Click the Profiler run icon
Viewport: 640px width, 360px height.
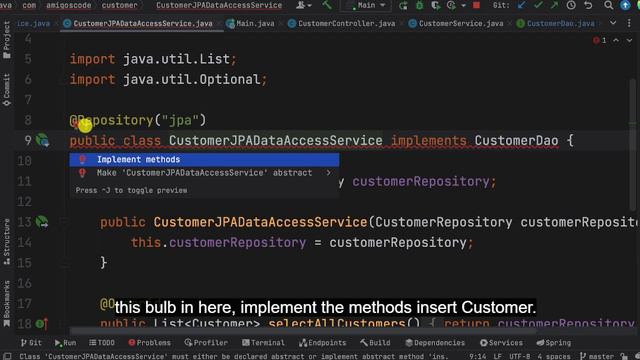click(x=451, y=5)
